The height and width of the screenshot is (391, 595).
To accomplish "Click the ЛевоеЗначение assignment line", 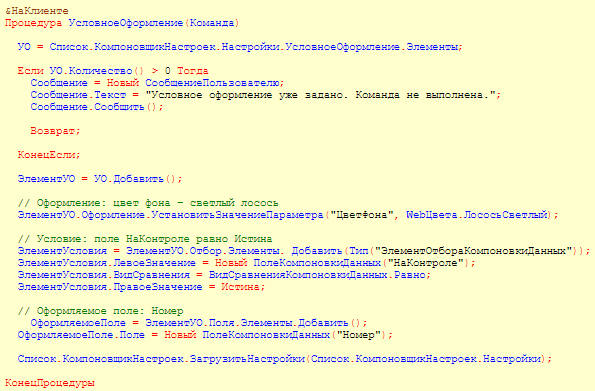I will tap(246, 263).
